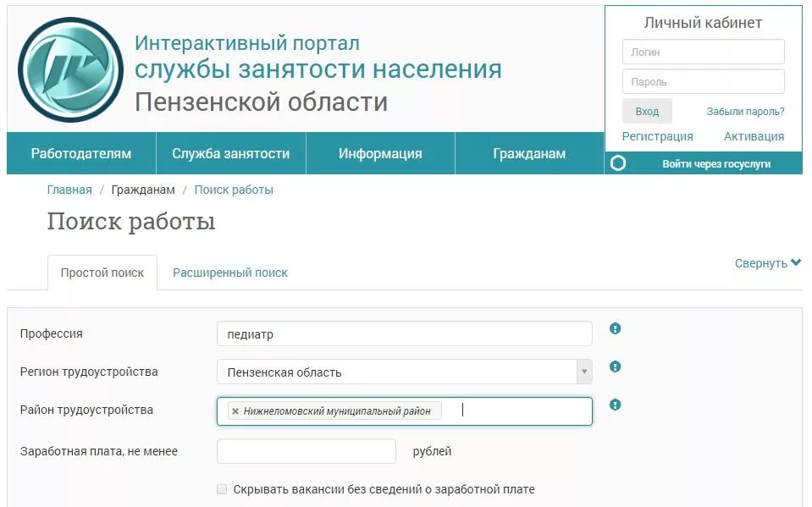
Task: Open the Служба занятости menu
Action: tap(230, 153)
